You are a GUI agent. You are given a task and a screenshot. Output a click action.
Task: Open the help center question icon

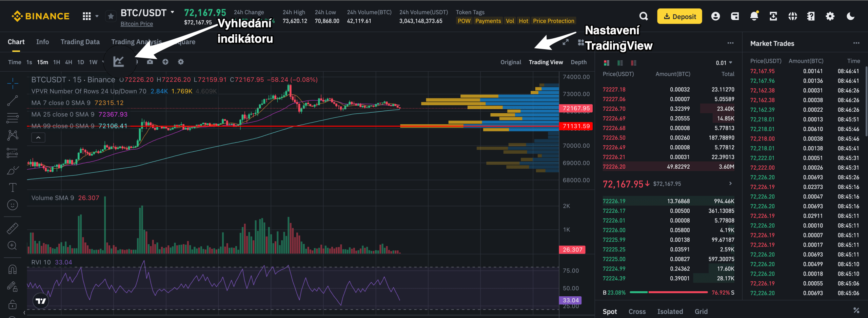[x=811, y=16]
